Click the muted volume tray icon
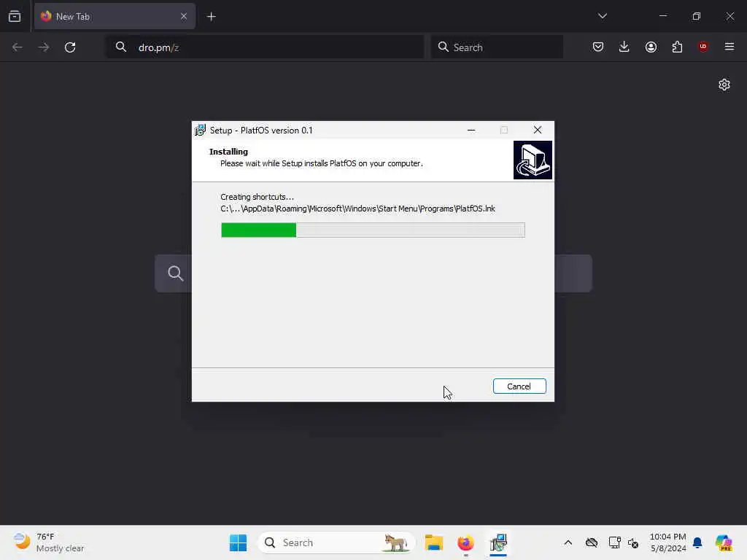 click(633, 542)
